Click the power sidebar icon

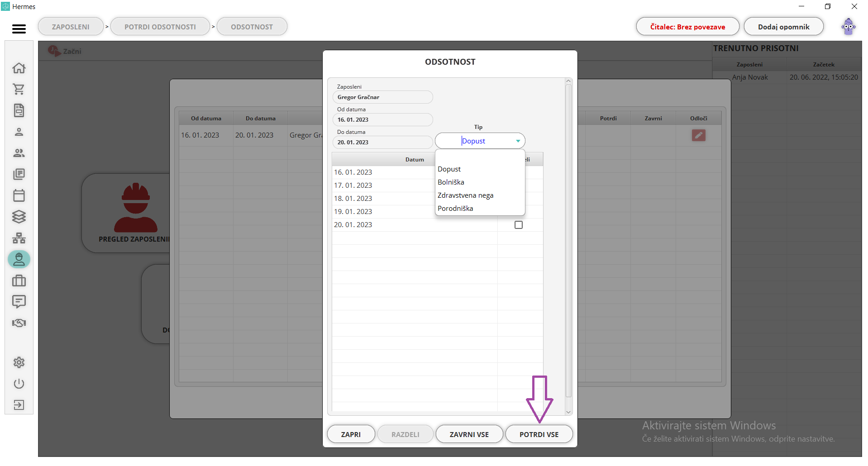pyautogui.click(x=19, y=384)
